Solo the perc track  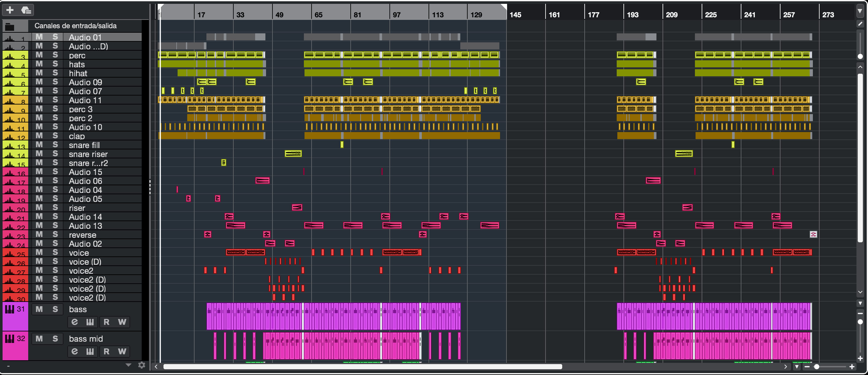[55, 55]
